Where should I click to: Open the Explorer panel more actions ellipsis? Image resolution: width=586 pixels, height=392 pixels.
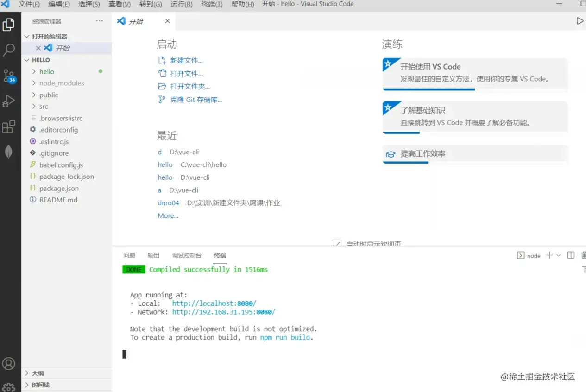100,21
